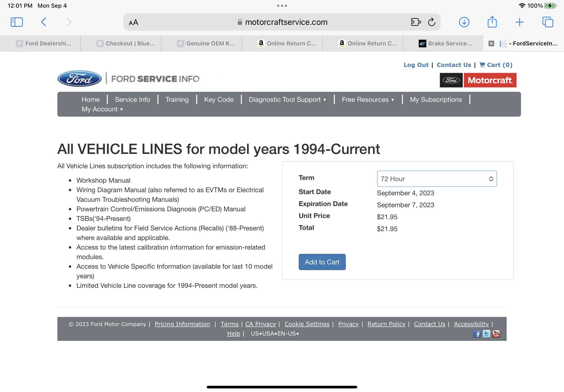Open the Privacy footer link
Screen dimensions: 564x392
pyautogui.click(x=348, y=324)
